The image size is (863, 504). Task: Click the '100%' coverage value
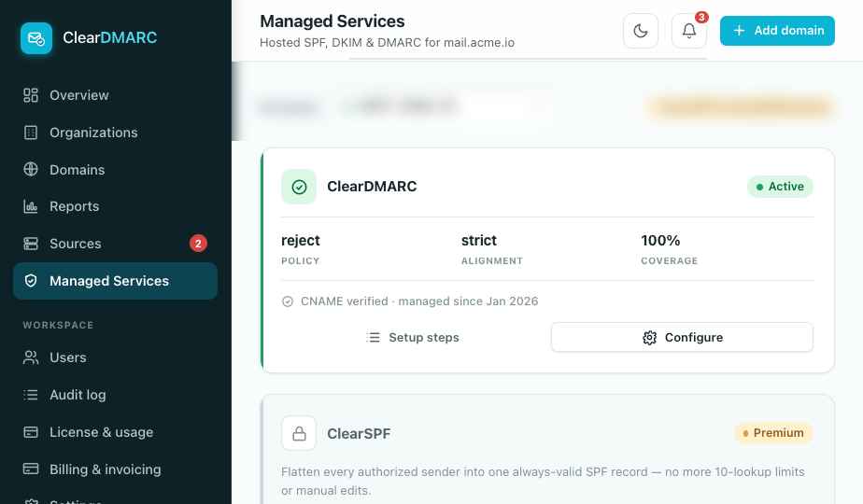click(660, 241)
